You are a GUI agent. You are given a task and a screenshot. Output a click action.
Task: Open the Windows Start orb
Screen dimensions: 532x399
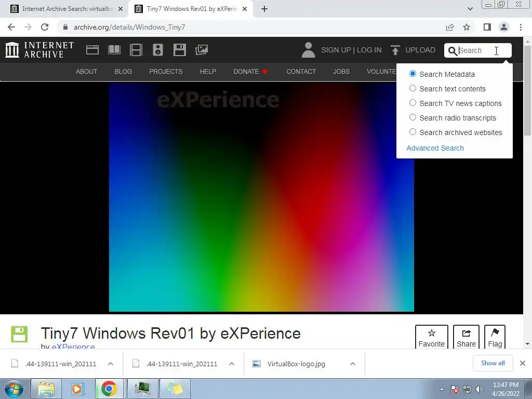[x=14, y=389]
